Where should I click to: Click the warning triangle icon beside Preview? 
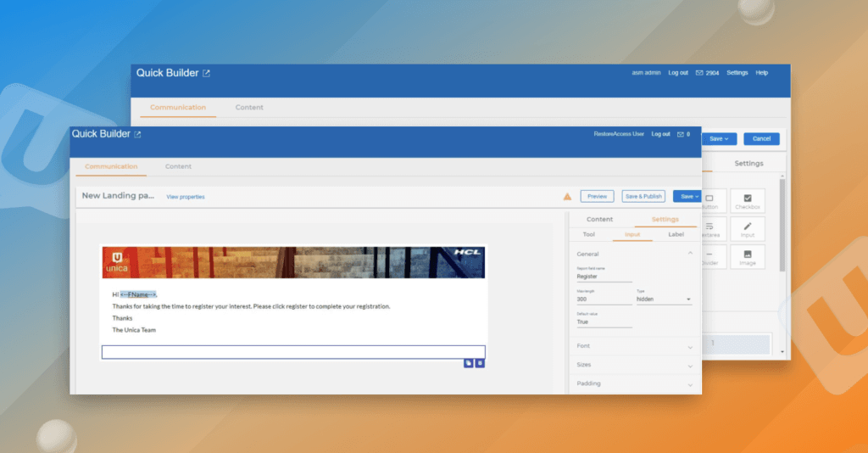[x=567, y=197]
